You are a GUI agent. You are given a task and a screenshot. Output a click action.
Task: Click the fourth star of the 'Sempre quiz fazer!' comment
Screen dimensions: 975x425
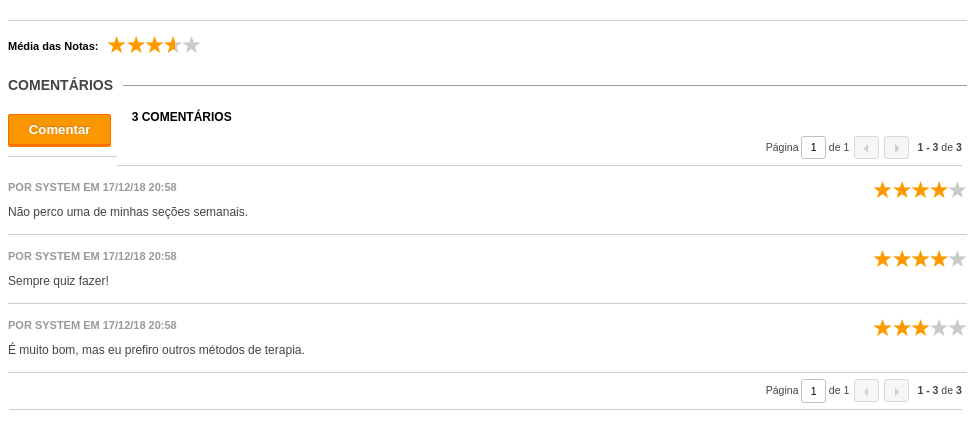pyautogui.click(x=938, y=259)
